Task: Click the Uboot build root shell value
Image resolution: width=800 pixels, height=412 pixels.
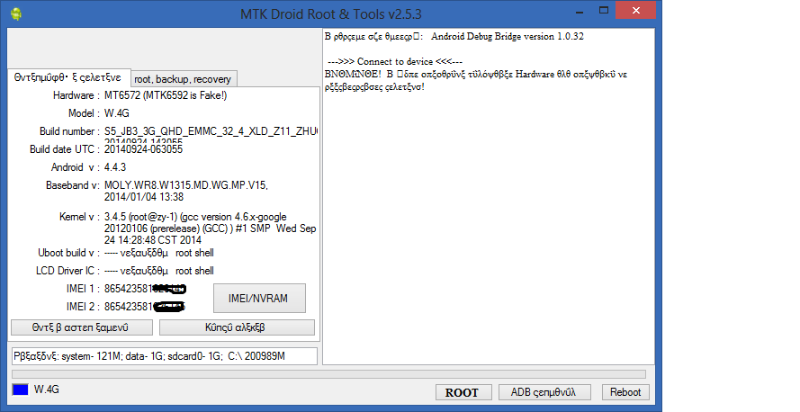Action: [x=159, y=253]
